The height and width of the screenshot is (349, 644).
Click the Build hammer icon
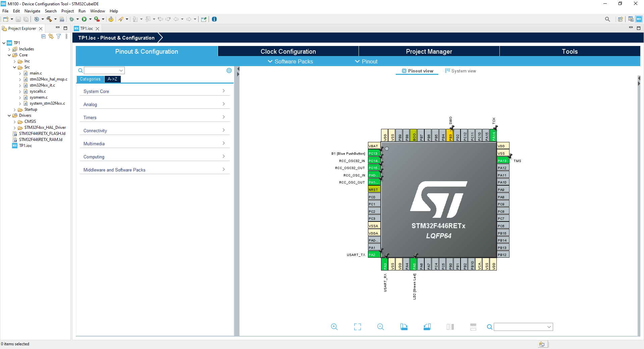(x=49, y=19)
